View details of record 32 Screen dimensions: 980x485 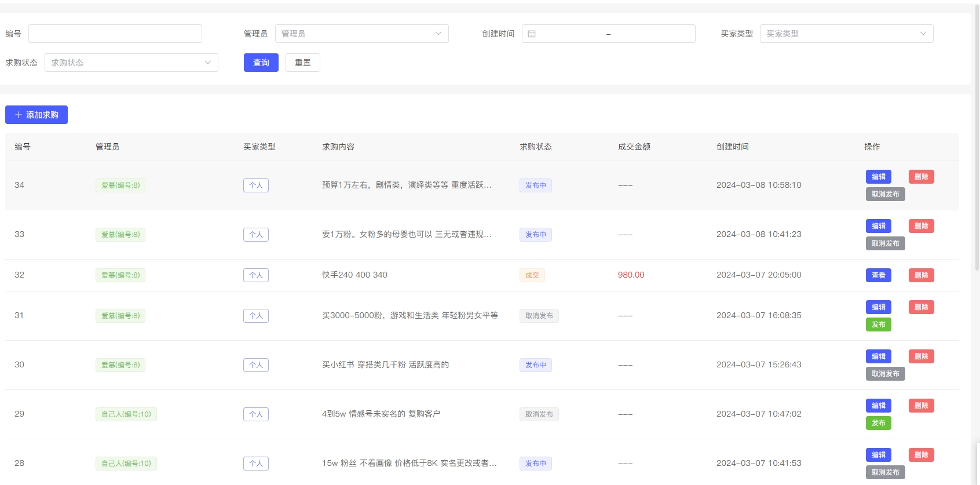878,275
